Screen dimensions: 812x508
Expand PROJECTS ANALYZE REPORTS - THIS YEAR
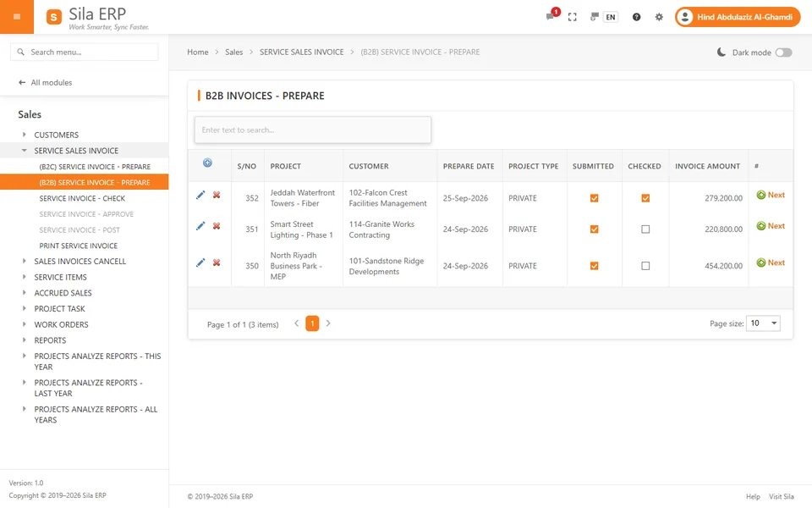pos(24,356)
